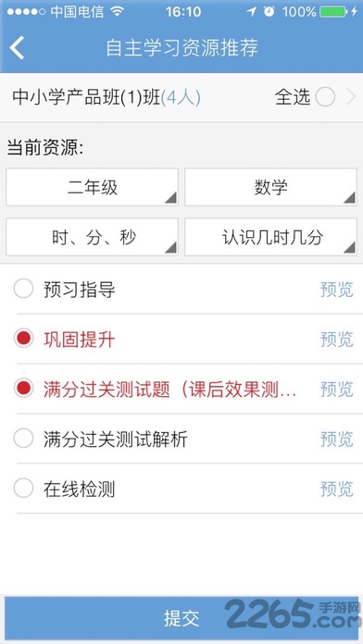Open the 二年级 grade dropdown
The image size is (363, 644).
(92, 187)
